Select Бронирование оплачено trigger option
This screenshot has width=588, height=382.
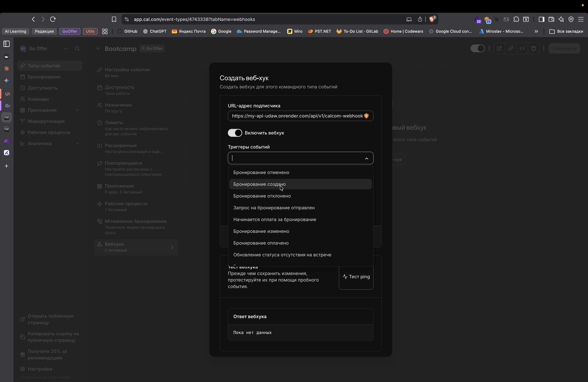261,243
